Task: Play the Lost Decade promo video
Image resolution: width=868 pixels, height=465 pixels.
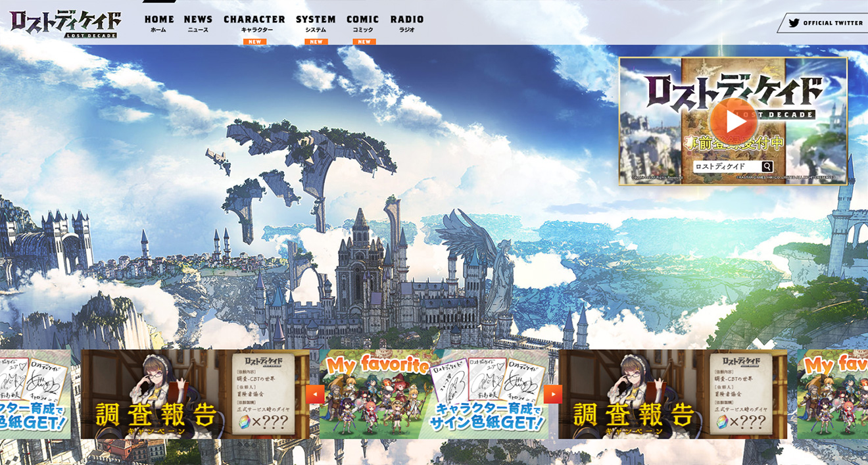Action: pos(733,119)
